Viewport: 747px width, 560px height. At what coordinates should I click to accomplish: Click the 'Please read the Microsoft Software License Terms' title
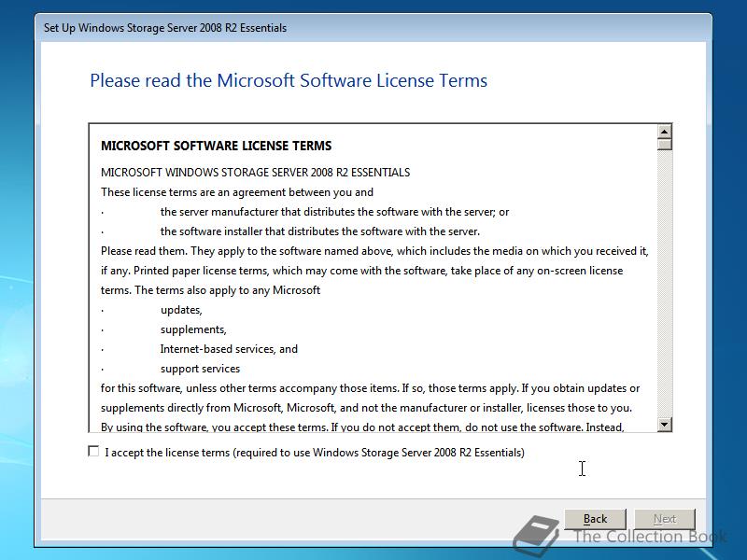pos(289,80)
